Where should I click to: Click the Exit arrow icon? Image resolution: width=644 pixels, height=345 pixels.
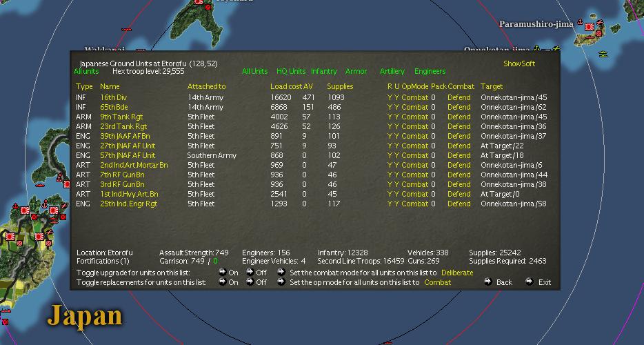click(x=530, y=282)
